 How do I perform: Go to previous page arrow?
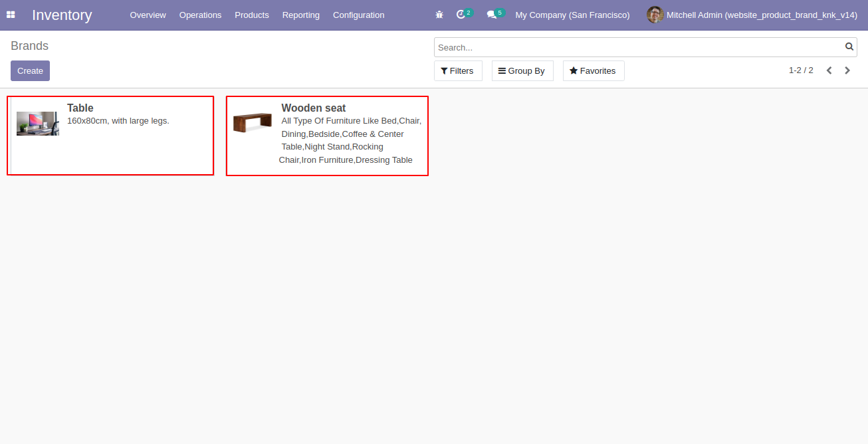tap(829, 70)
